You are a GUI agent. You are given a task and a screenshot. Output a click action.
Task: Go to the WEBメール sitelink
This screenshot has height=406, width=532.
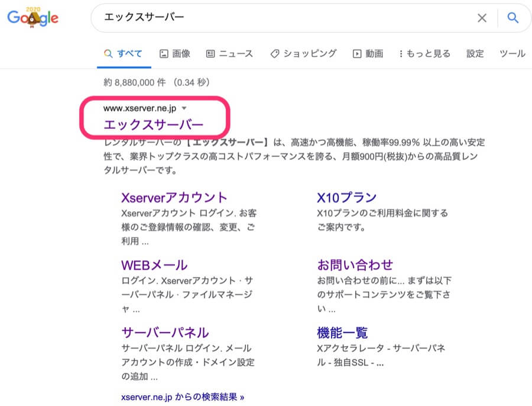coord(154,265)
